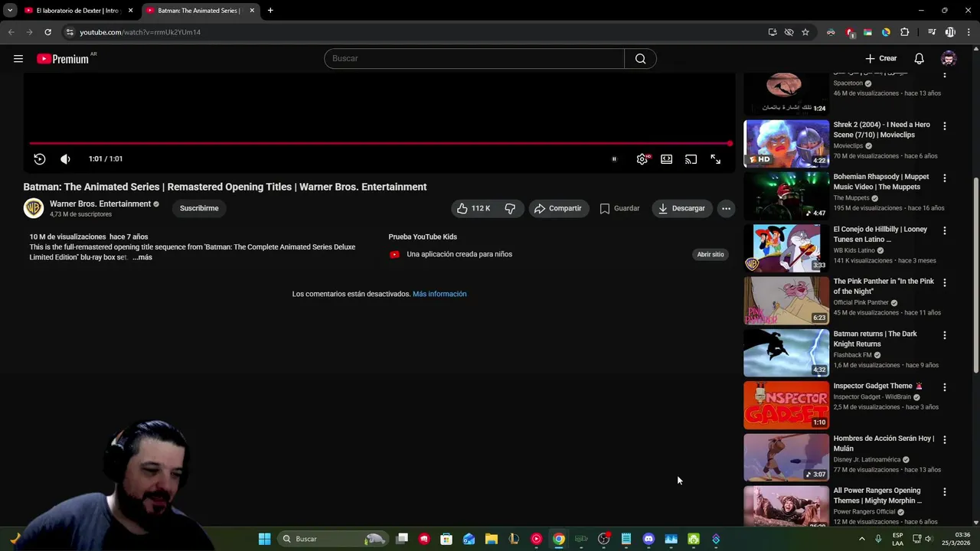Go to YouTube Premium home logo
This screenshot has height=551, width=980.
pos(64,59)
